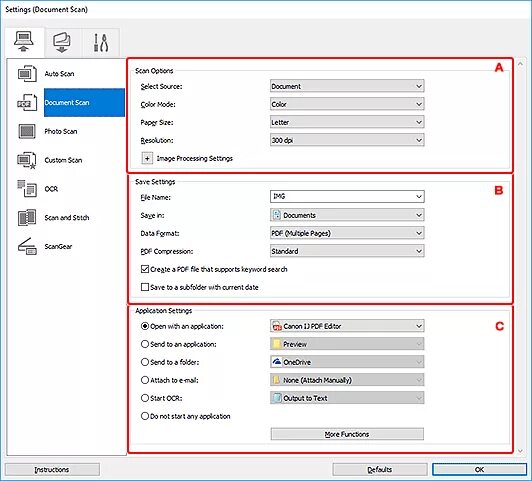
Task: Open the General Settings tools tab
Action: point(101,42)
